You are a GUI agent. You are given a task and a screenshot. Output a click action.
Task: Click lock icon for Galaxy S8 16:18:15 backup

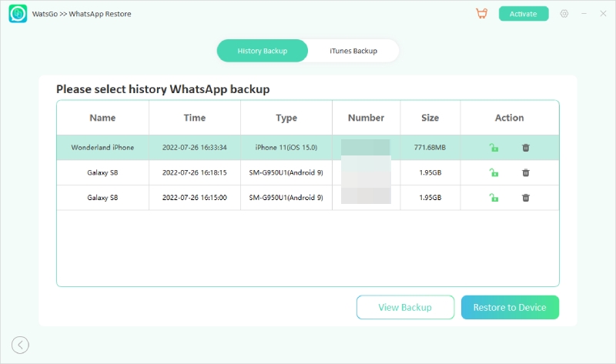[x=494, y=172]
